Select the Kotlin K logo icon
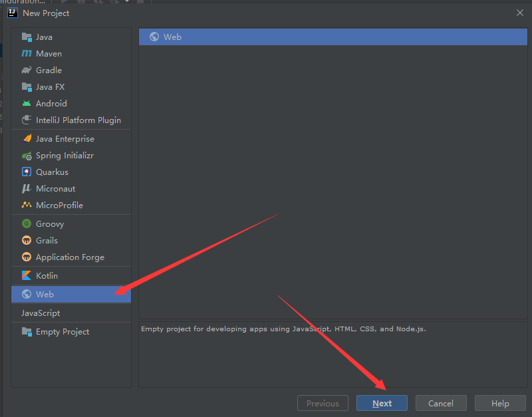Viewport: 532px width, 417px height. pyautogui.click(x=27, y=275)
